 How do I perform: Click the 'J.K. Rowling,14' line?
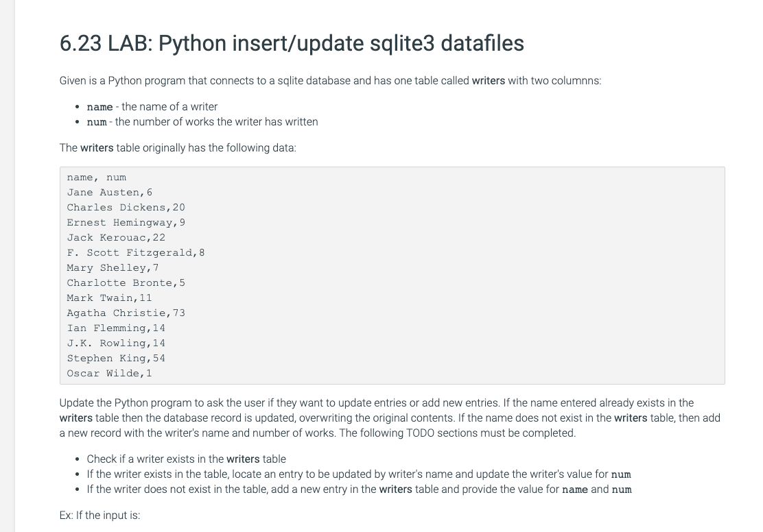(x=116, y=343)
